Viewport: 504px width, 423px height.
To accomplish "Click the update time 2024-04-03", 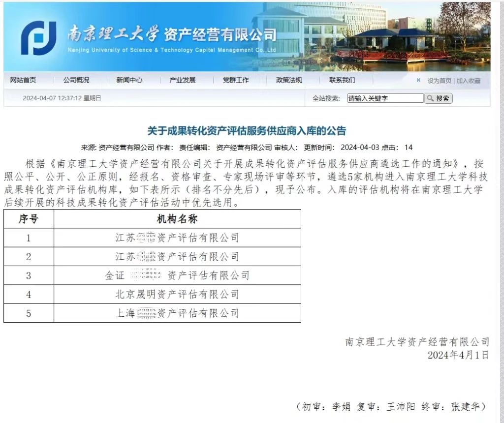I will (x=360, y=148).
